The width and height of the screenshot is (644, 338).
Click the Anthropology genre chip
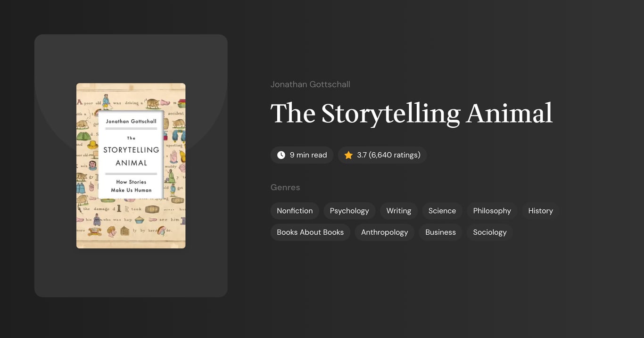(384, 232)
